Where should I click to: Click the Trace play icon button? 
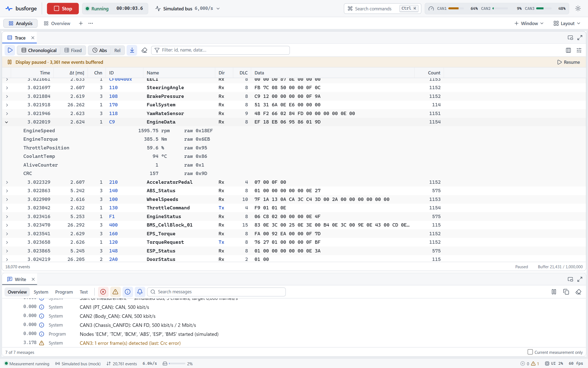pos(10,50)
